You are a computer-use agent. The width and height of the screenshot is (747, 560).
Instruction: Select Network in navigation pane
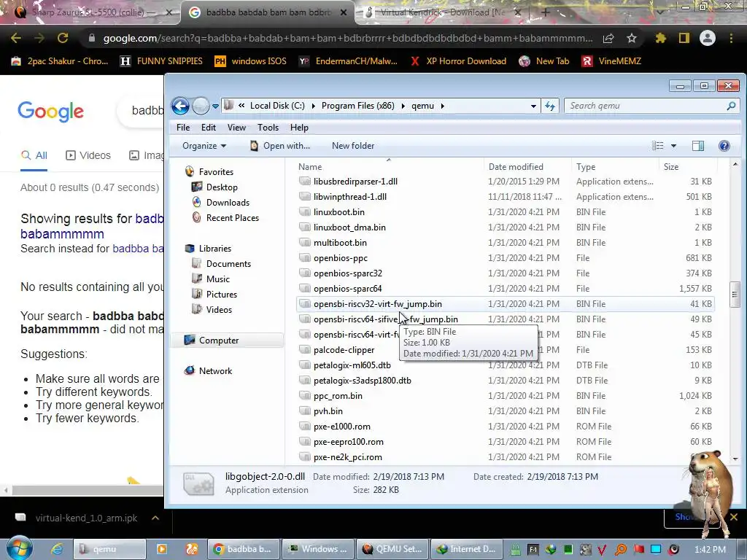point(215,371)
